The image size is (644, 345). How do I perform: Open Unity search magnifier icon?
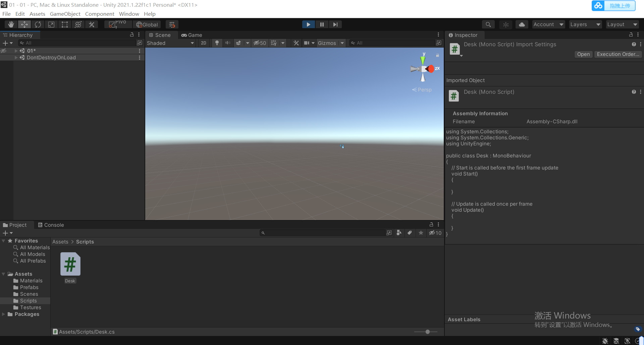488,24
